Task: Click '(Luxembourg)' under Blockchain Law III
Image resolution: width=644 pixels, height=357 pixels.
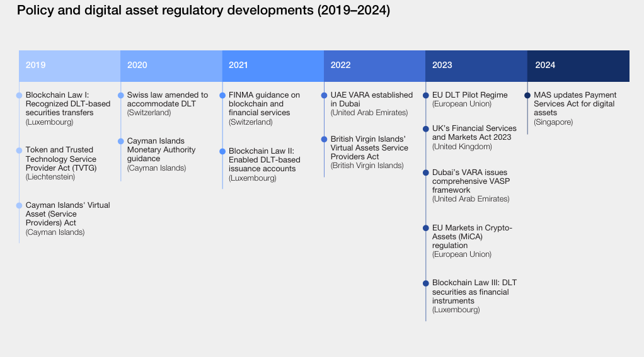Action: coord(456,310)
